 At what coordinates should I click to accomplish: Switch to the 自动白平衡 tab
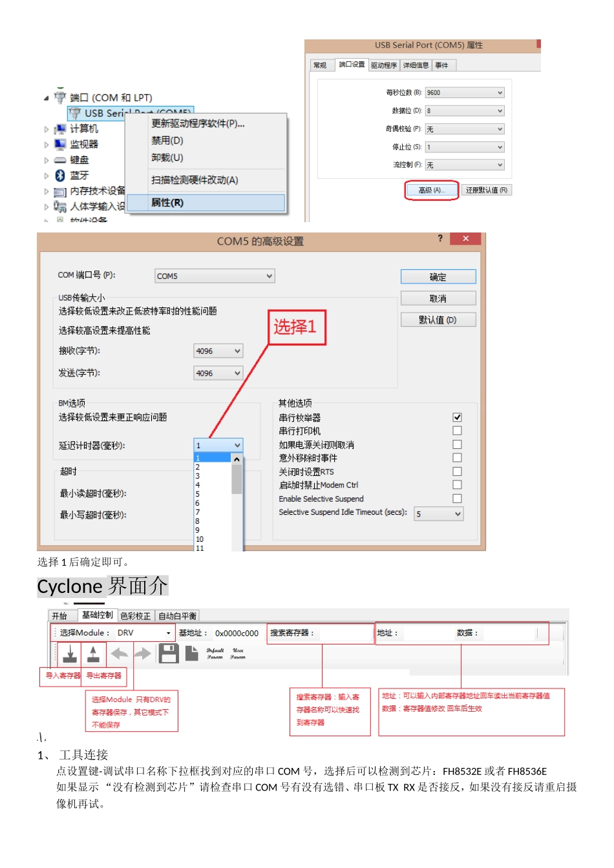(177, 616)
